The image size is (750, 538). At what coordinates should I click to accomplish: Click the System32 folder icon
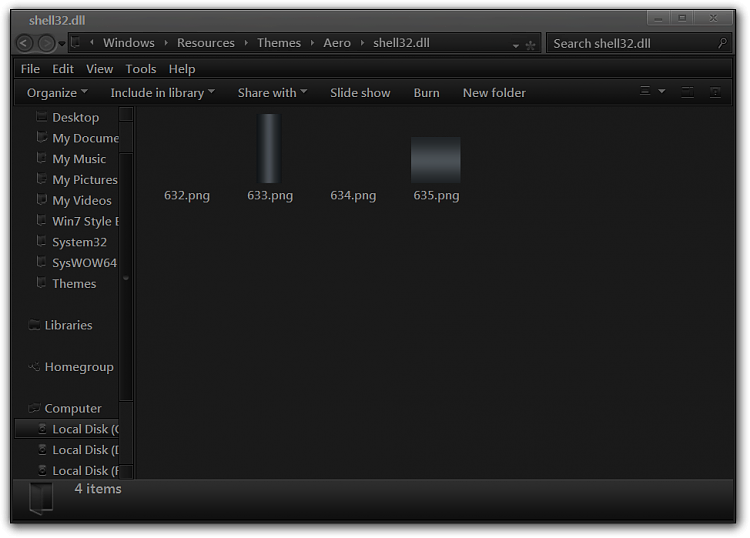[42, 241]
